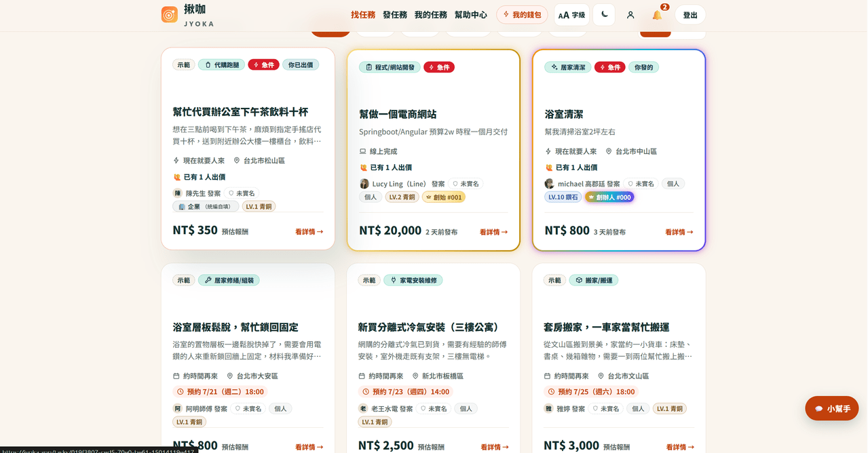Change font size with the AA 字級 button
The height and width of the screenshot is (453, 868).
(x=571, y=15)
